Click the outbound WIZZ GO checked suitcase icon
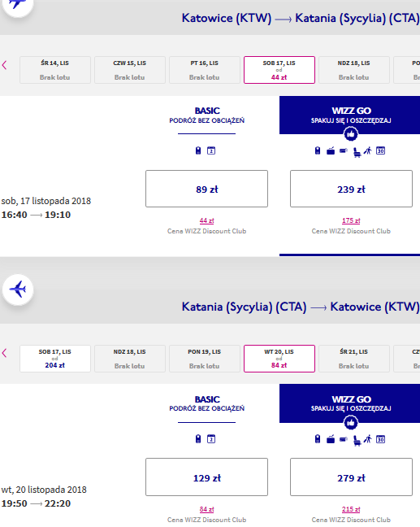This screenshot has width=420, height=527. pos(331,151)
